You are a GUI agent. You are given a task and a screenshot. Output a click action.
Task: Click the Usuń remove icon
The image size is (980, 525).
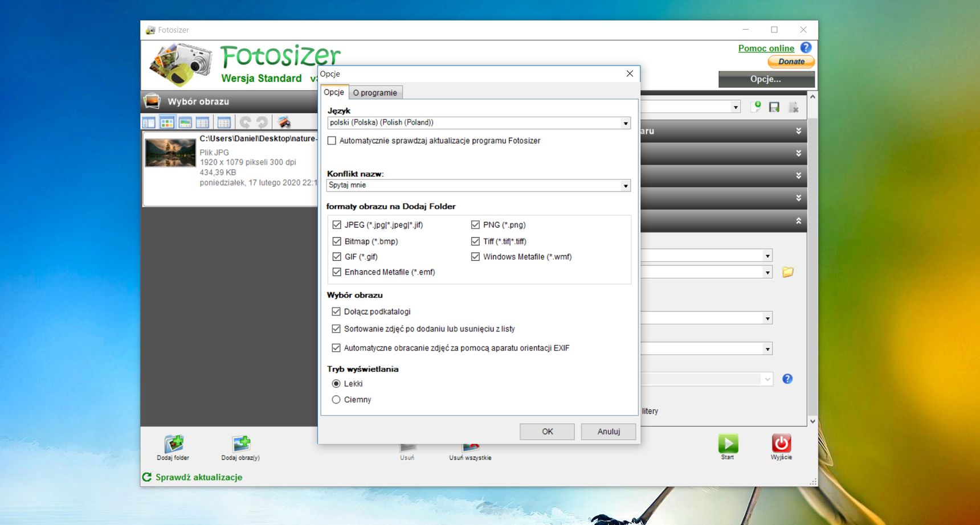[408, 448]
